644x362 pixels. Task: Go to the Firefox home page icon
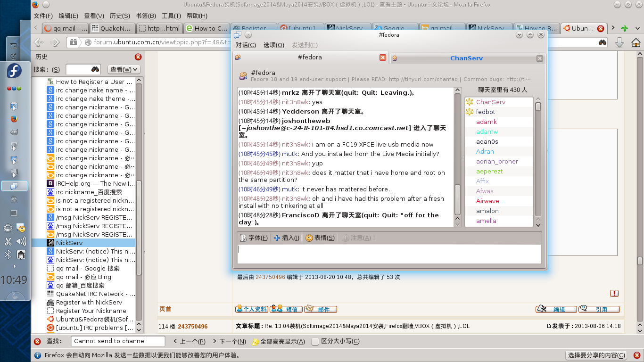click(x=636, y=43)
